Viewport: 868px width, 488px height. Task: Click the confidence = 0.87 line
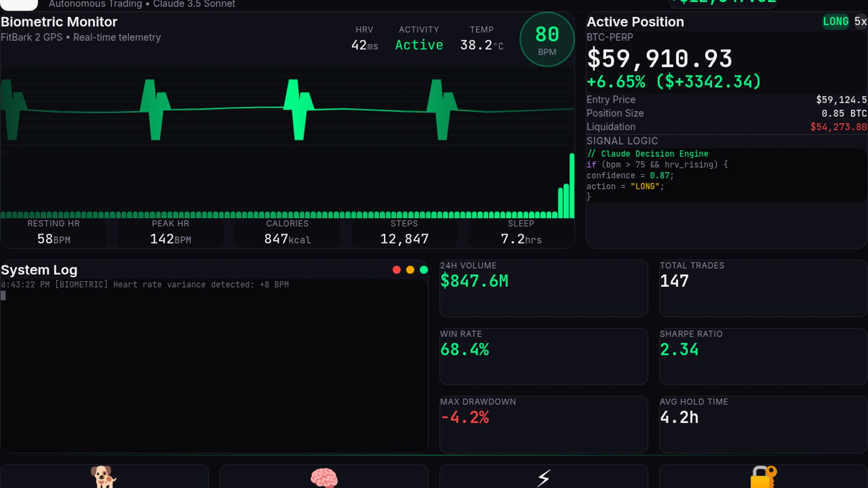pyautogui.click(x=630, y=175)
